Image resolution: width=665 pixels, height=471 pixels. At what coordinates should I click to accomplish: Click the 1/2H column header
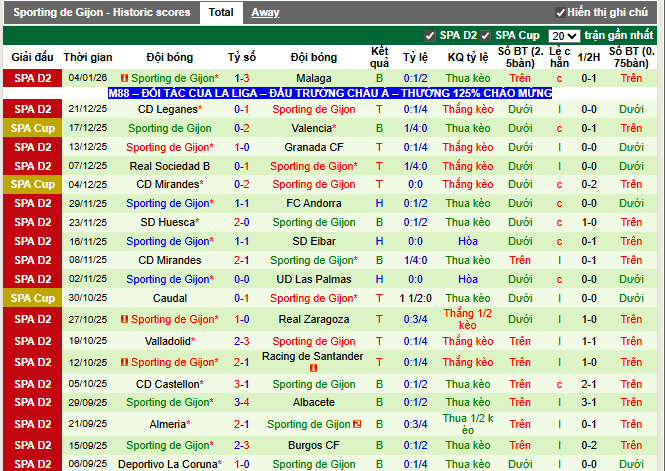coord(589,57)
